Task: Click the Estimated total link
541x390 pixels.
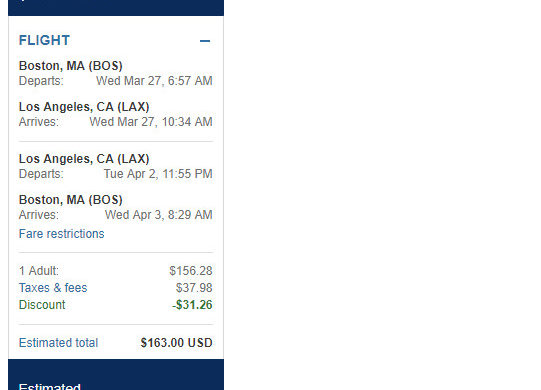Action: click(58, 343)
